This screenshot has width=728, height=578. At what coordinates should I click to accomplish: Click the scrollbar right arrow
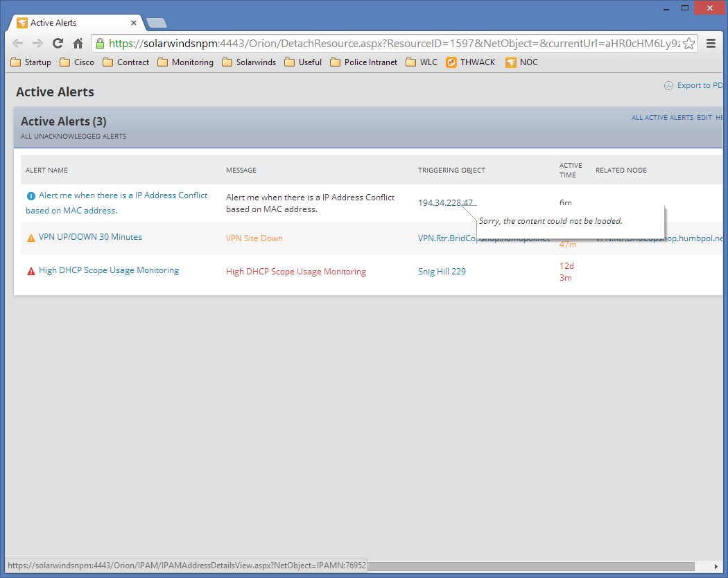click(x=716, y=566)
